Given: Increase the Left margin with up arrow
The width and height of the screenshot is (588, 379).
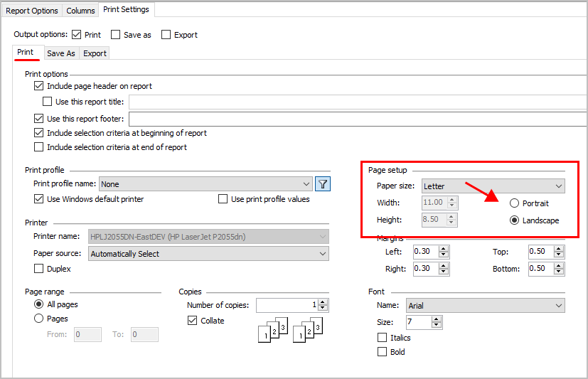Looking at the screenshot, I should (444, 249).
